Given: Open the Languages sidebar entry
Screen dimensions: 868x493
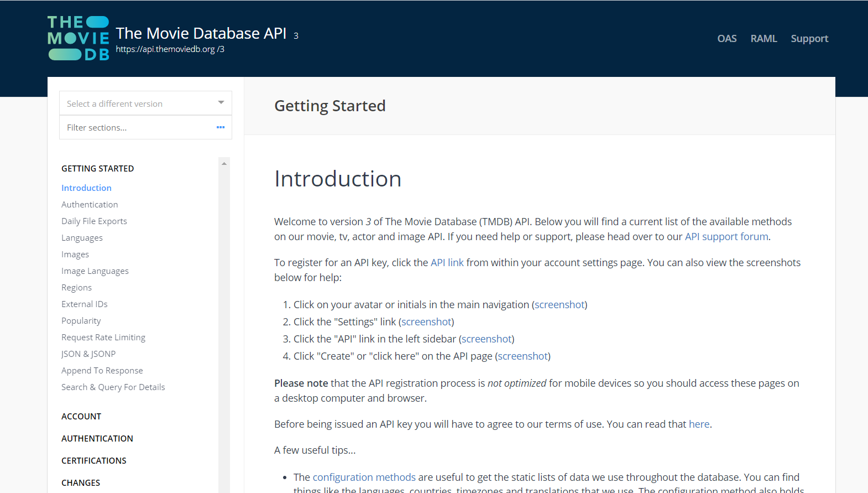Looking at the screenshot, I should click(x=82, y=237).
